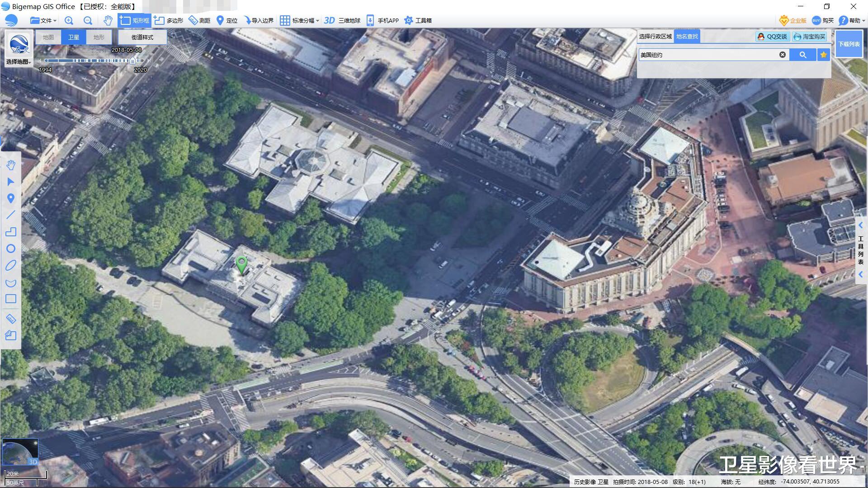Open the 工具箱 toolbox menu
The width and height of the screenshot is (868, 488).
[x=418, y=20]
